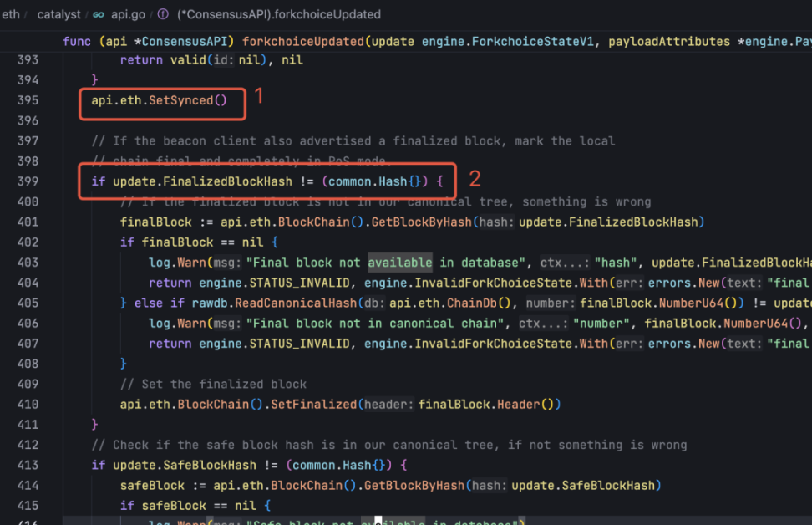
Task: Click line number 413 in the gutter
Action: [27, 465]
